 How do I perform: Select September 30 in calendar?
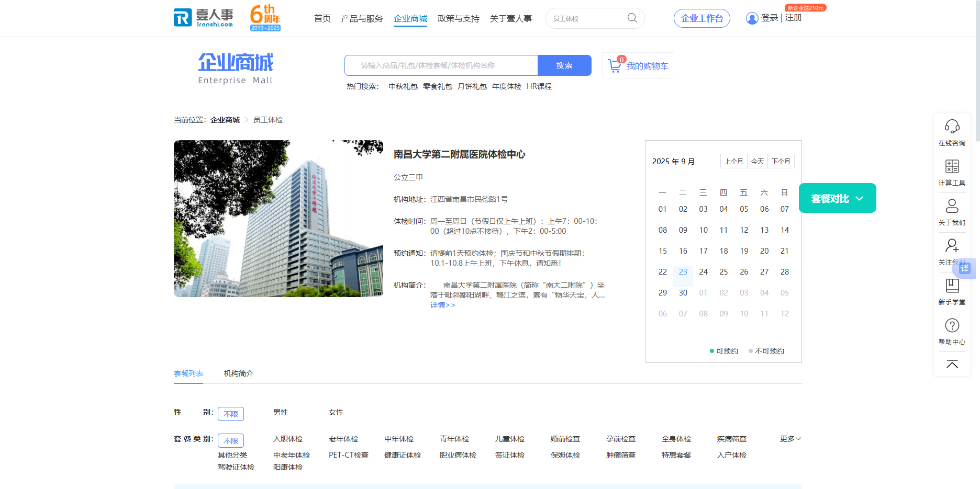[x=683, y=293]
